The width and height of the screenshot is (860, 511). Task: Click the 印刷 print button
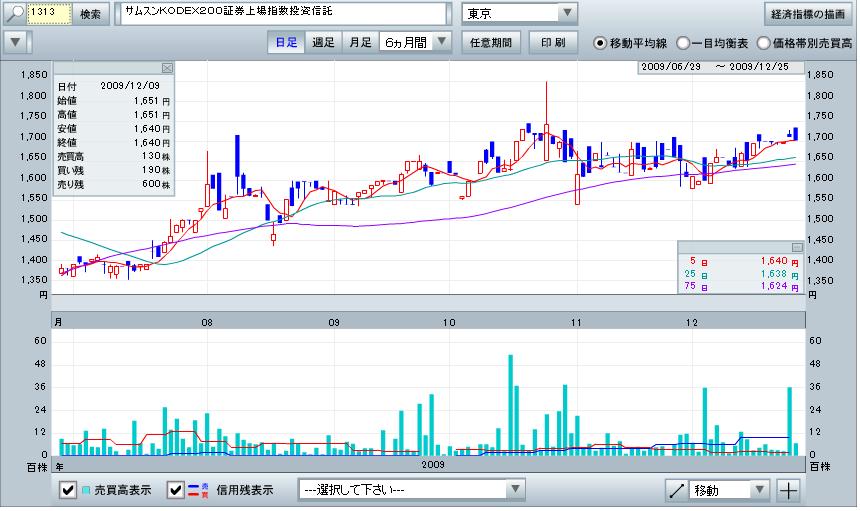[553, 43]
